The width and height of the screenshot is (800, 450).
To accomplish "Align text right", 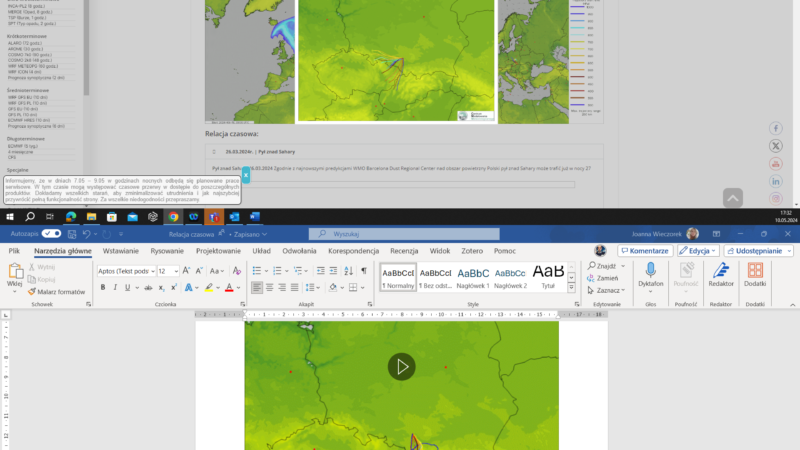I will 282,288.
